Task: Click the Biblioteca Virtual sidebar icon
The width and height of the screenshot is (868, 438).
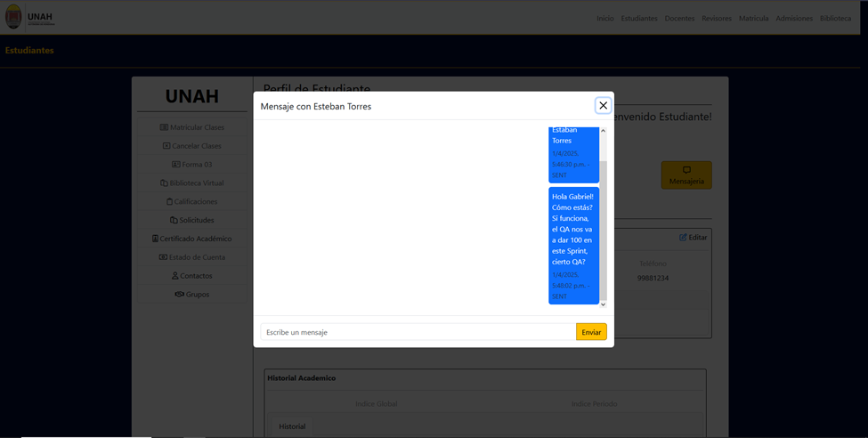Action: click(x=163, y=183)
